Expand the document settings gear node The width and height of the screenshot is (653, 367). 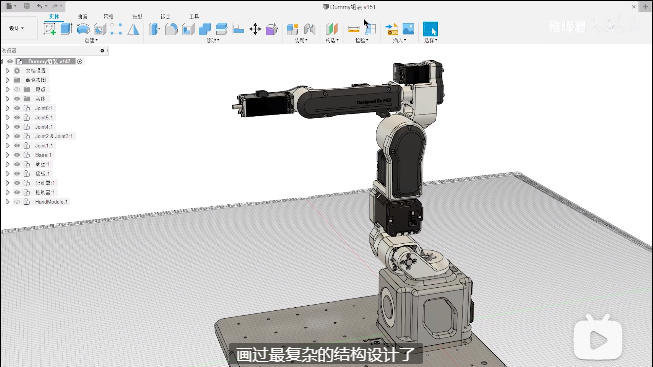7,71
